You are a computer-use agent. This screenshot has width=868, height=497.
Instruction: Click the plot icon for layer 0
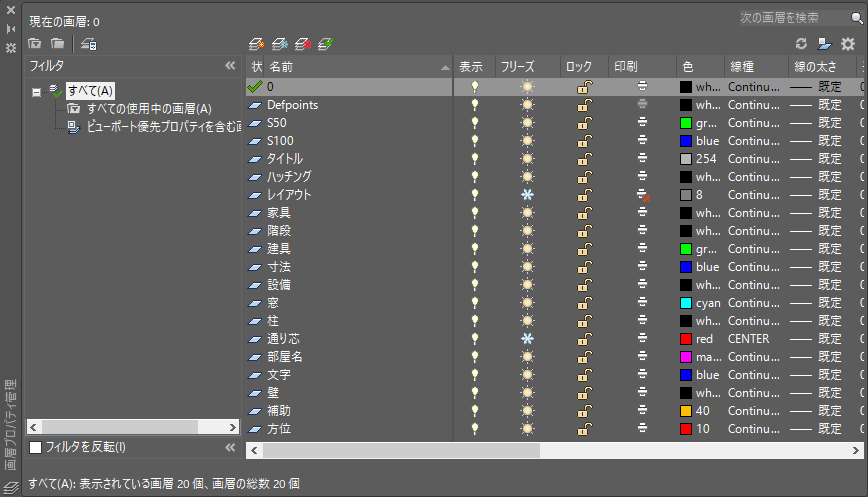642,86
